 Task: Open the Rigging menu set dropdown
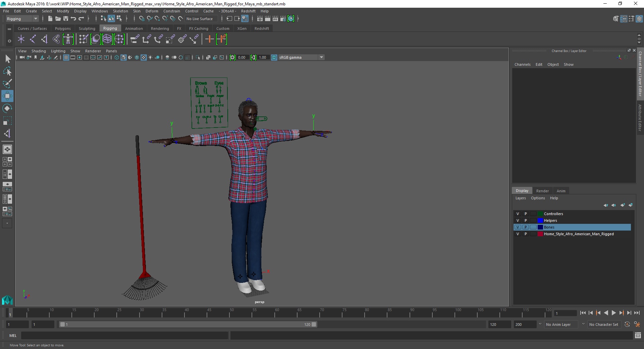22,19
